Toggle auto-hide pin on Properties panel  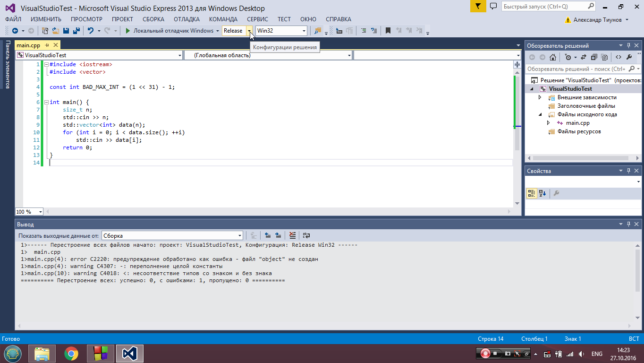628,171
